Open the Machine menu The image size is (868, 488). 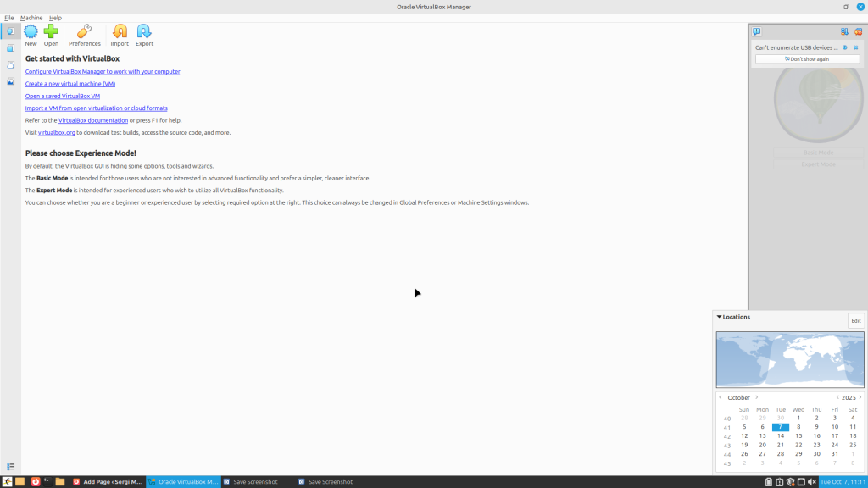click(31, 18)
